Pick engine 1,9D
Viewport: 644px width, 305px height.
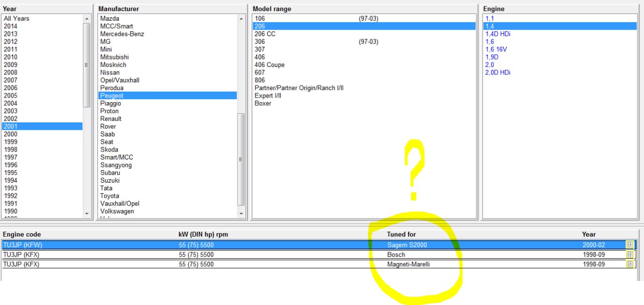492,57
